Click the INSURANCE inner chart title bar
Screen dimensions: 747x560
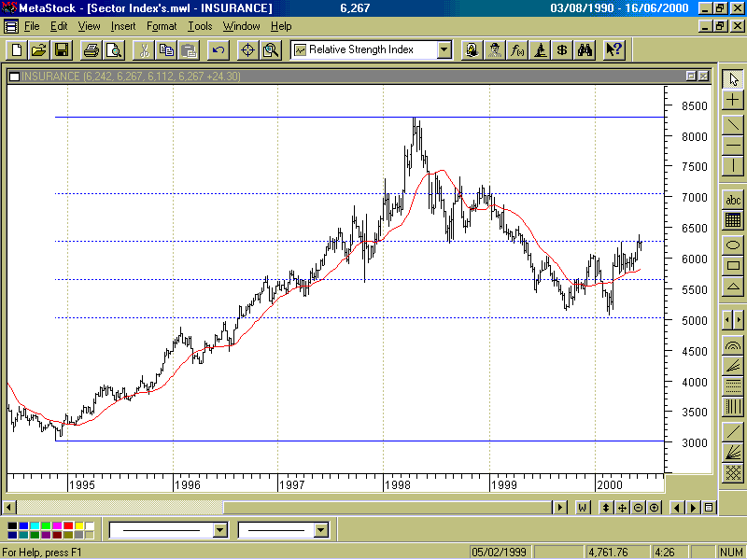click(x=359, y=77)
